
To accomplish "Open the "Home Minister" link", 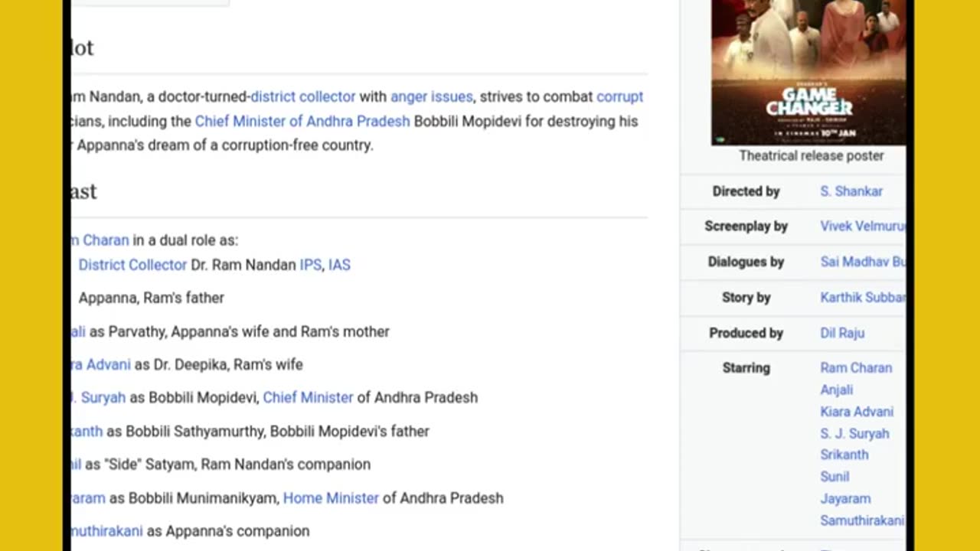I will [331, 498].
